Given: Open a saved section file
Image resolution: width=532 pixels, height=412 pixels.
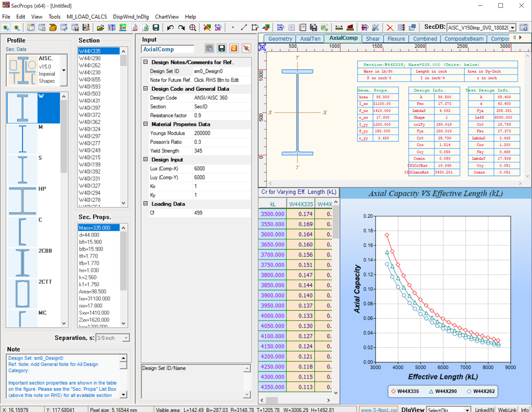Looking at the screenshot, I should 101,27.
